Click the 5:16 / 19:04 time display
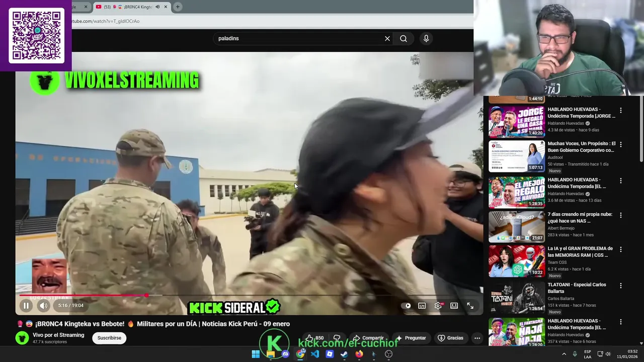The height and width of the screenshot is (362, 644). click(x=70, y=305)
